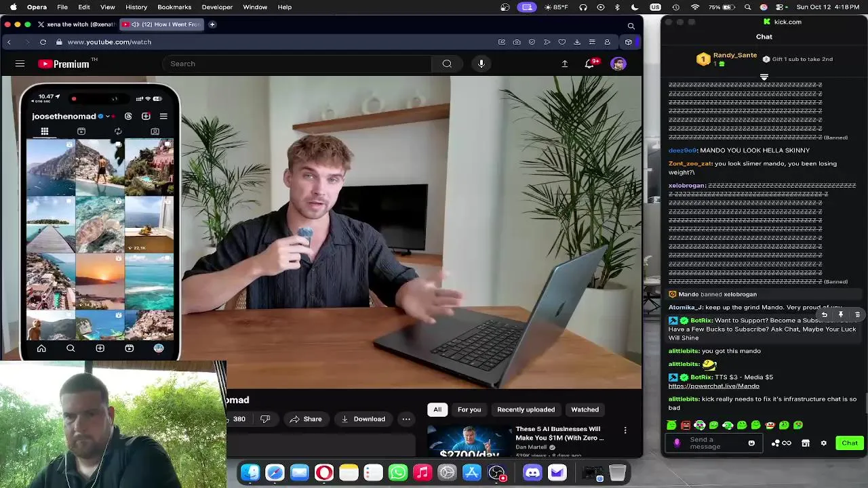
Task: Select the All filter chip
Action: pyautogui.click(x=437, y=409)
